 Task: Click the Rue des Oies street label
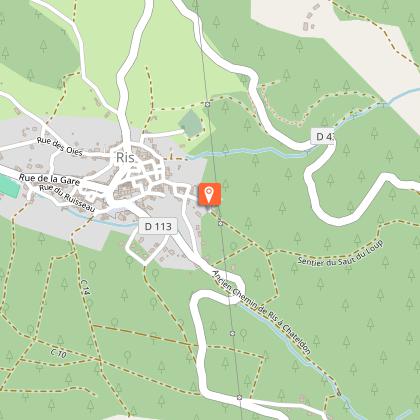point(60,146)
